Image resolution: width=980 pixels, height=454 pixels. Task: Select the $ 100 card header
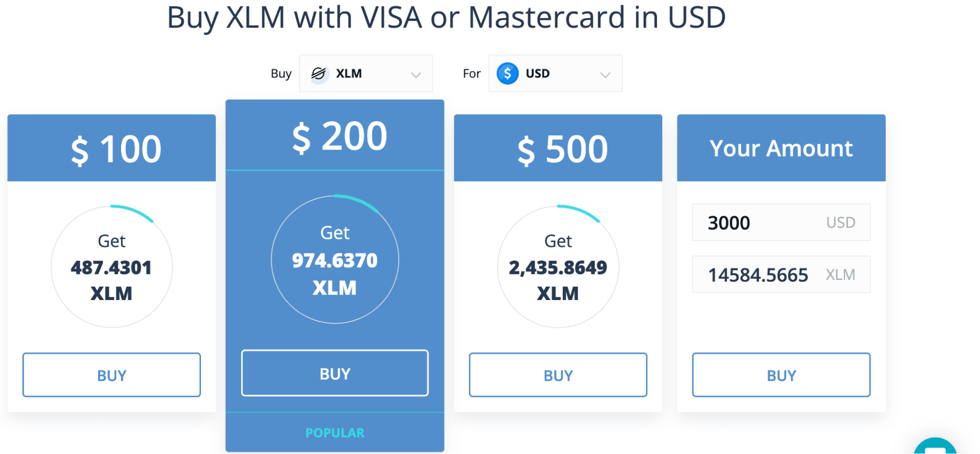(112, 148)
